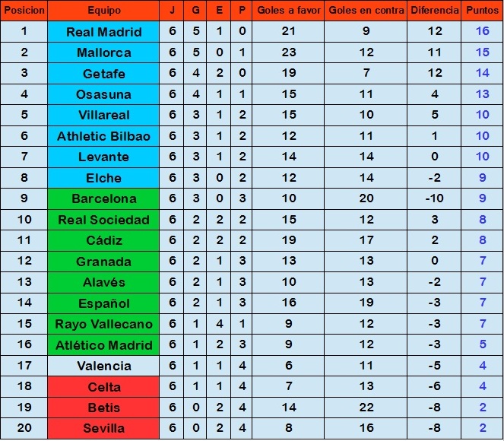Click the Barcelona team cell
The height and width of the screenshot is (441, 504).
(x=103, y=198)
